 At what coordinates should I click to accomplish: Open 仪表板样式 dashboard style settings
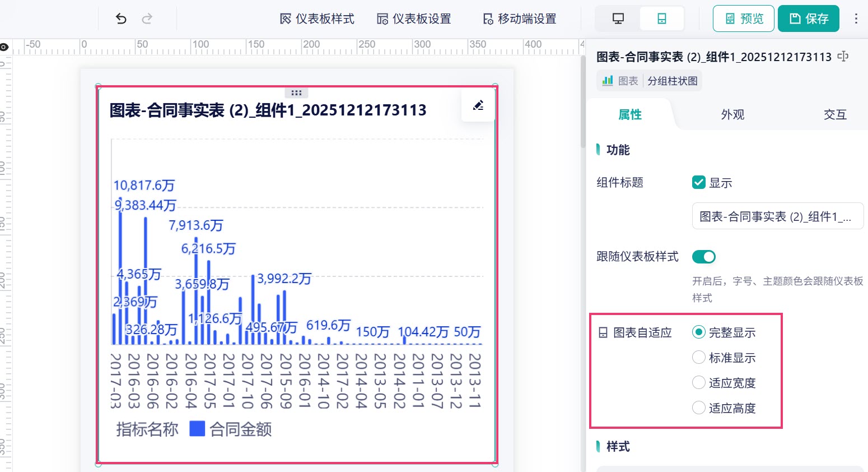point(317,18)
